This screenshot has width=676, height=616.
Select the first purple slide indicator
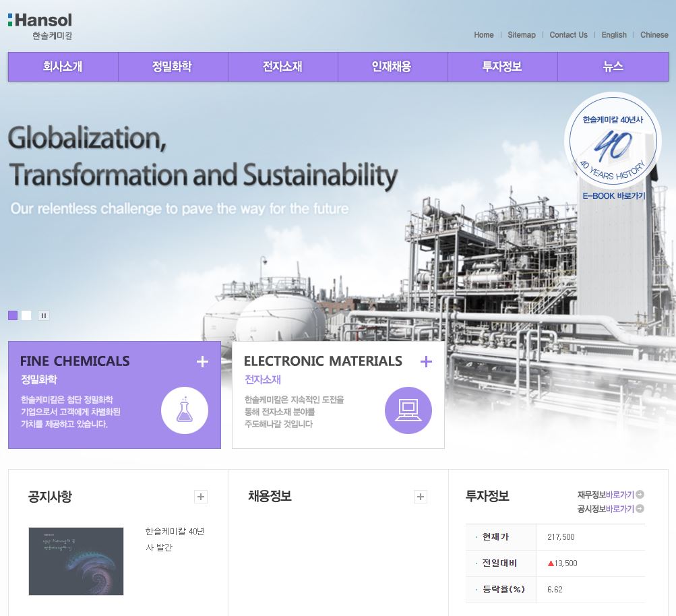point(13,315)
